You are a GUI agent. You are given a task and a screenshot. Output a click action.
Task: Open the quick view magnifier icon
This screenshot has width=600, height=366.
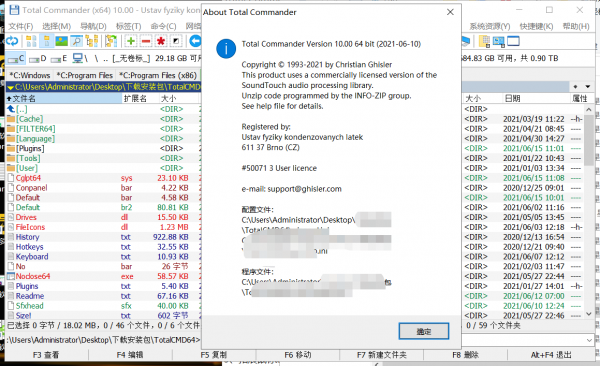pos(77,41)
